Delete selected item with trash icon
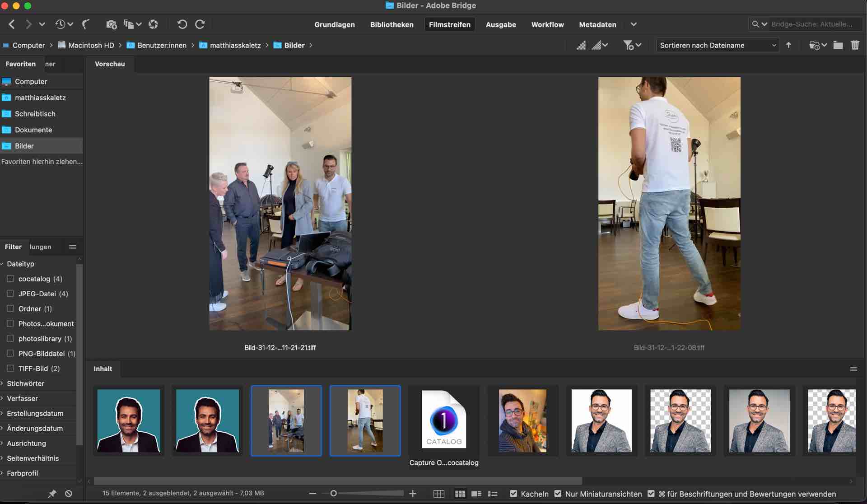 click(855, 45)
